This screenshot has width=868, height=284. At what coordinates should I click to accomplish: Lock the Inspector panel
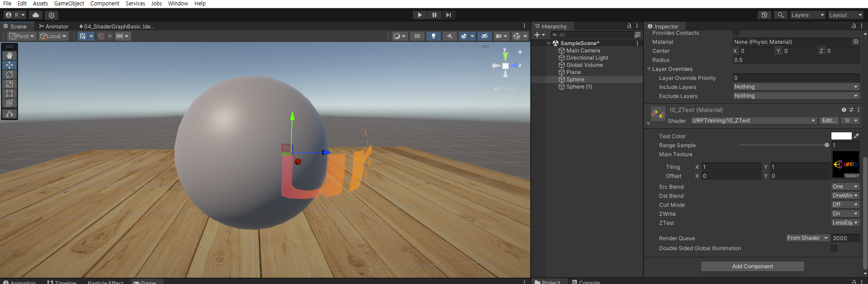click(x=854, y=26)
